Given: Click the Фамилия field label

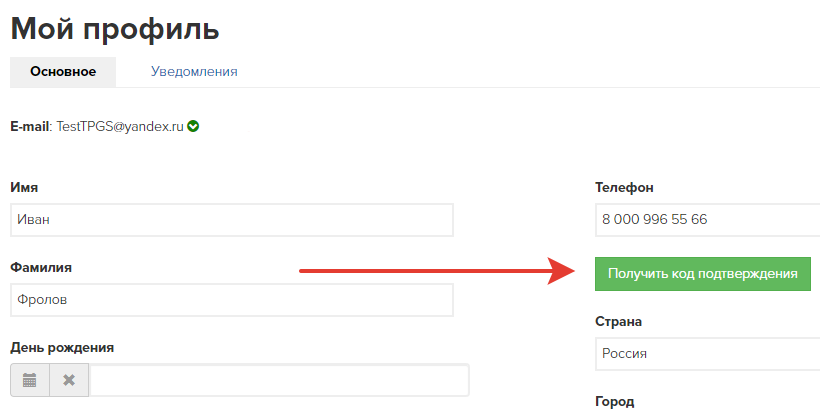Looking at the screenshot, I should (41, 268).
